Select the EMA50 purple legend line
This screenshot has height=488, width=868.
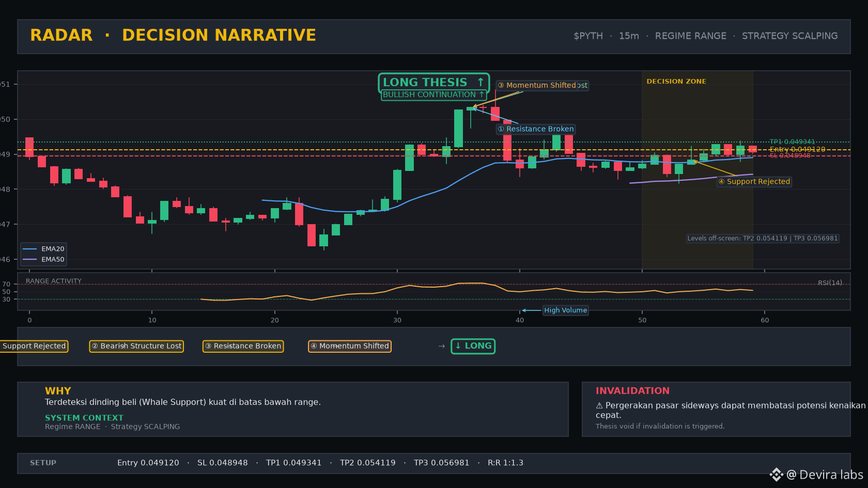click(x=30, y=260)
